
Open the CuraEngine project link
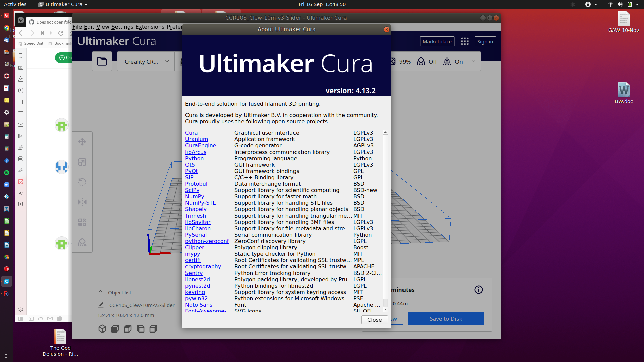(200, 145)
